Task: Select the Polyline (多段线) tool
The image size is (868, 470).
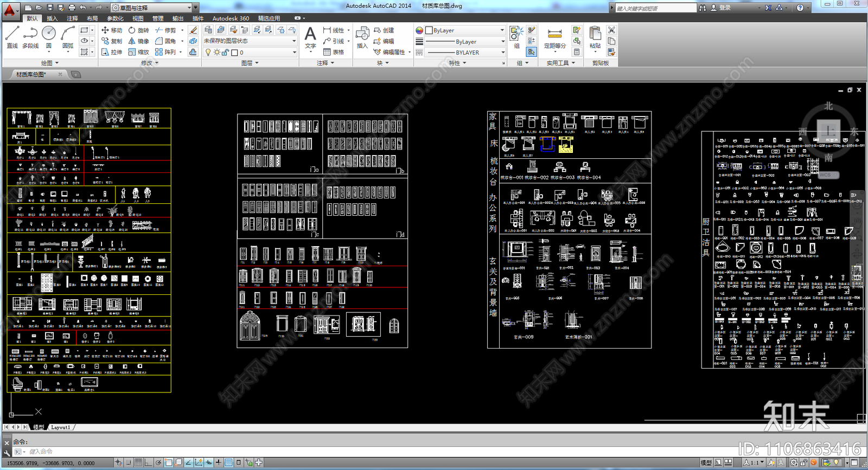Action: click(30, 37)
